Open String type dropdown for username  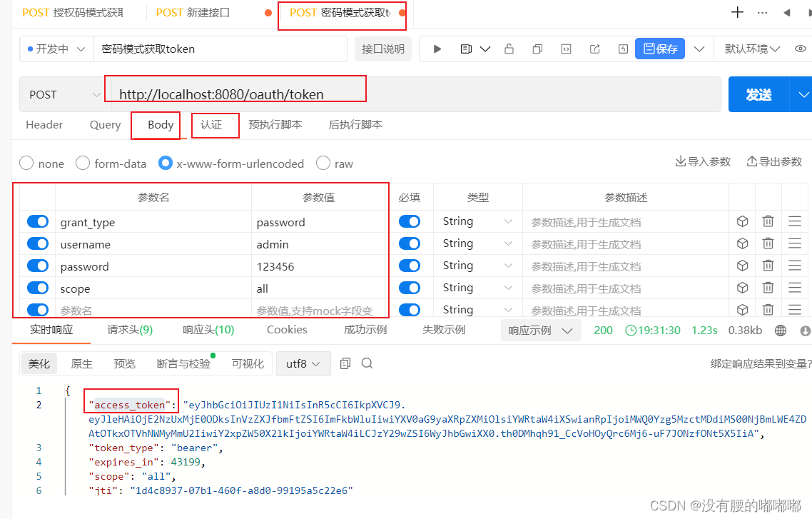tap(477, 243)
